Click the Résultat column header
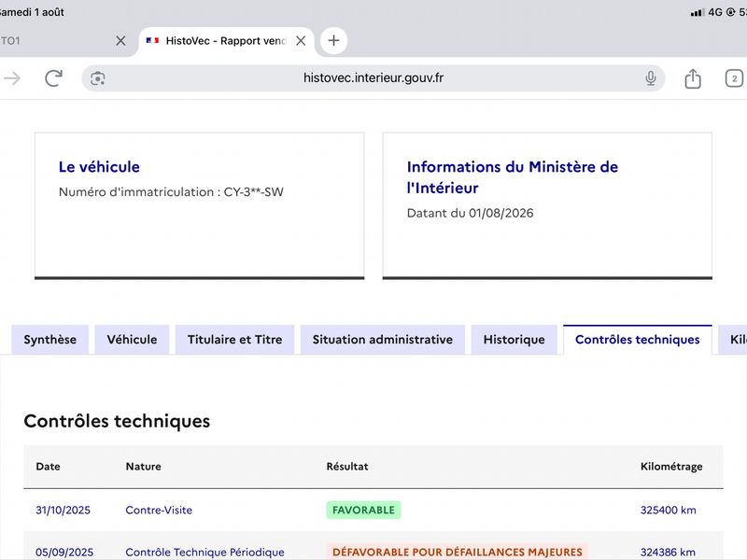Screen dimensions: 747x560 347,467
